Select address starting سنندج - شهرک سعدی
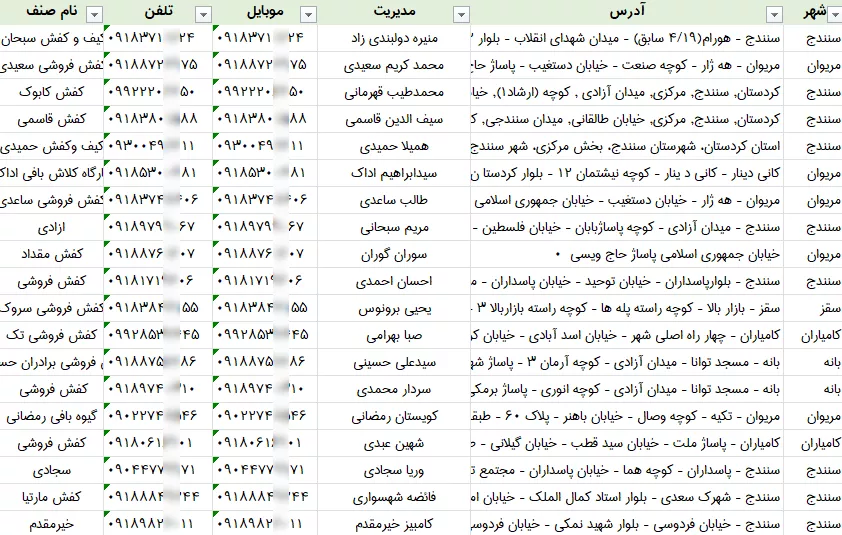Screen dimensions: 842x535 tap(627, 497)
